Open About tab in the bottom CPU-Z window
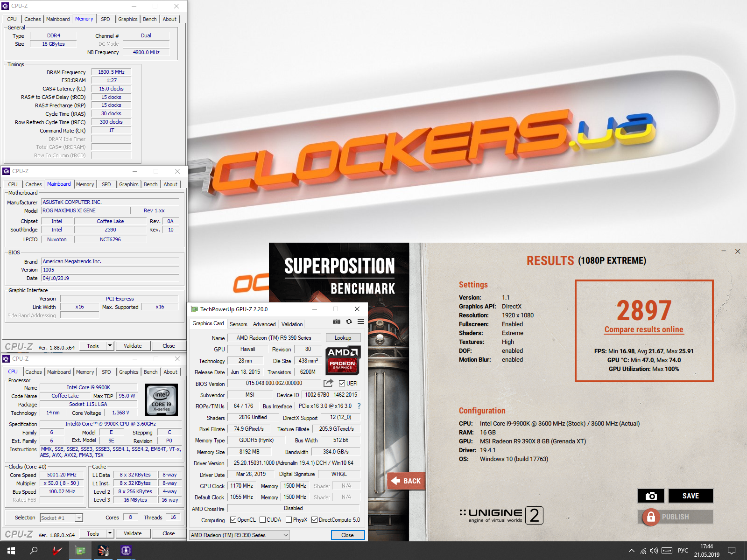Viewport: 747px width, 560px height. tap(170, 372)
